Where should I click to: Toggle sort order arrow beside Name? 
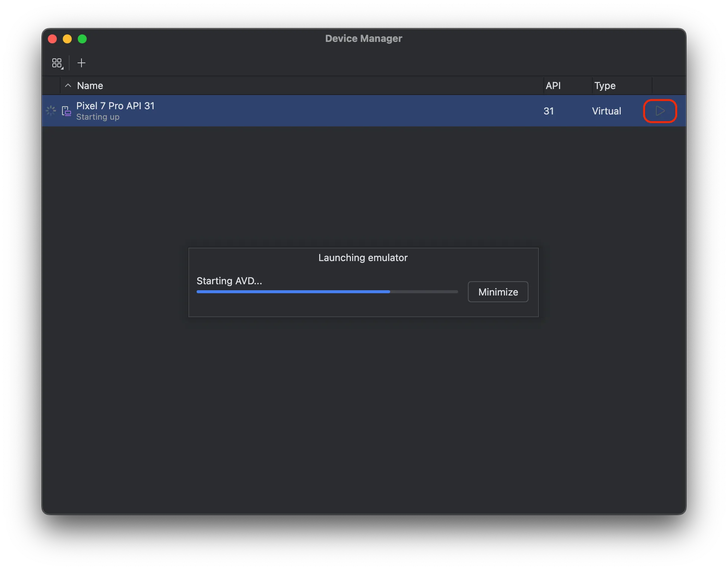point(68,86)
